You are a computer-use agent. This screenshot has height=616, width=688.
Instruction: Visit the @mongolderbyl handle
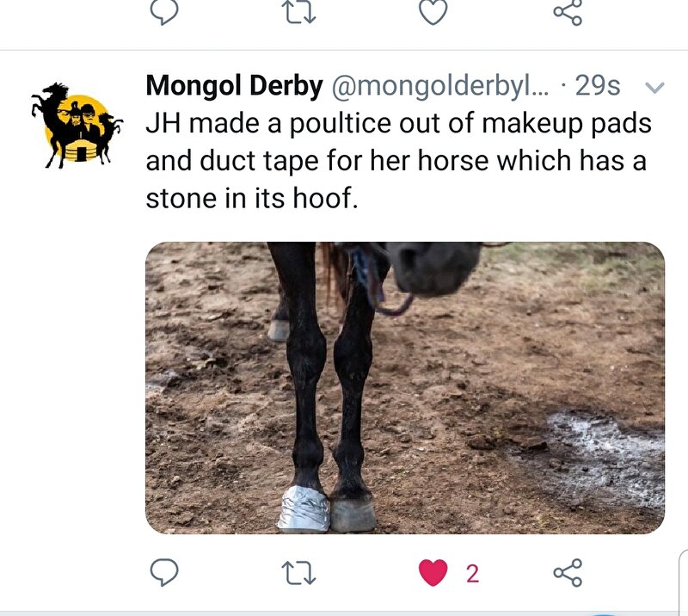[440, 86]
